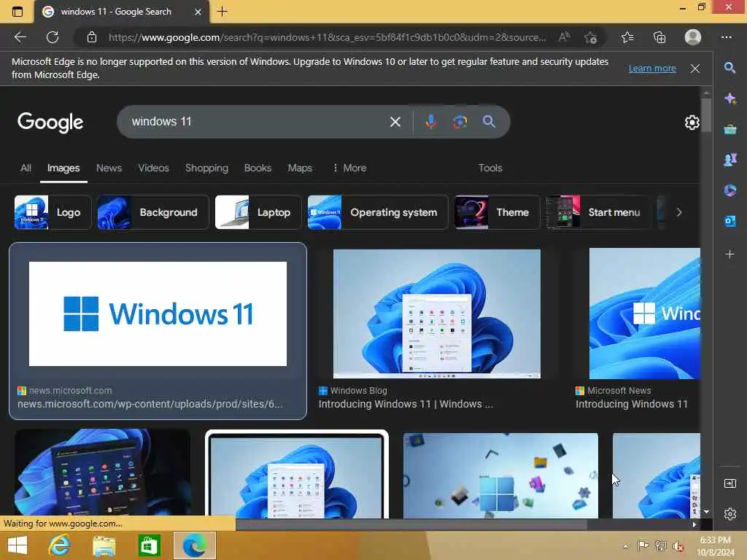This screenshot has height=560, width=747.
Task: Close the windows 11 Google Search tab
Action: (198, 12)
